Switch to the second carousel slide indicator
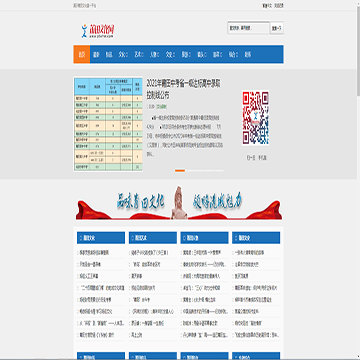 click(189, 170)
